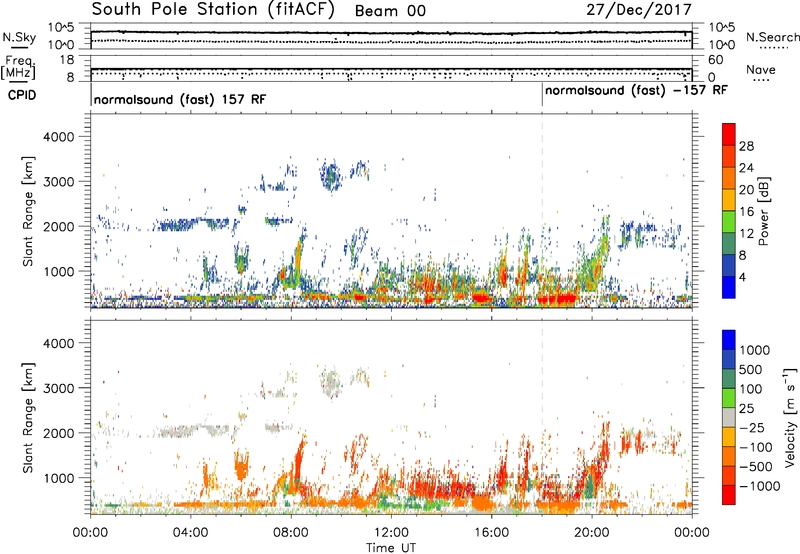Click the "-1000" velocity colorbar label
This screenshot has height=554, width=800.
pyautogui.click(x=759, y=486)
